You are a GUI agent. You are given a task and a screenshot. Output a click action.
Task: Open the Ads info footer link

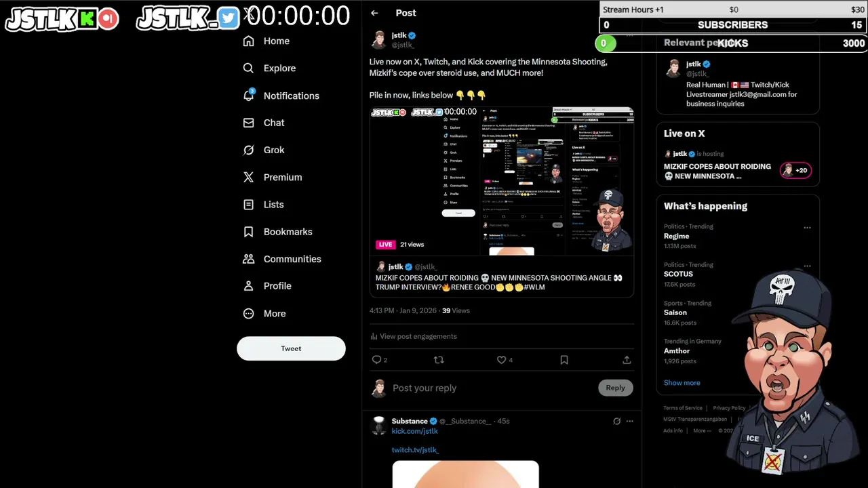coord(673,430)
